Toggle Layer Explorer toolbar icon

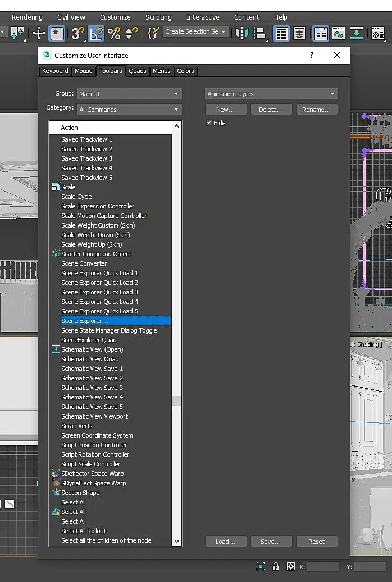pos(299,33)
